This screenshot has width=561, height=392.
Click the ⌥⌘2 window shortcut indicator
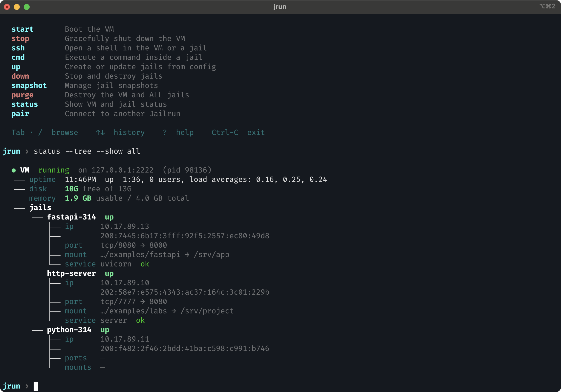pyautogui.click(x=547, y=6)
